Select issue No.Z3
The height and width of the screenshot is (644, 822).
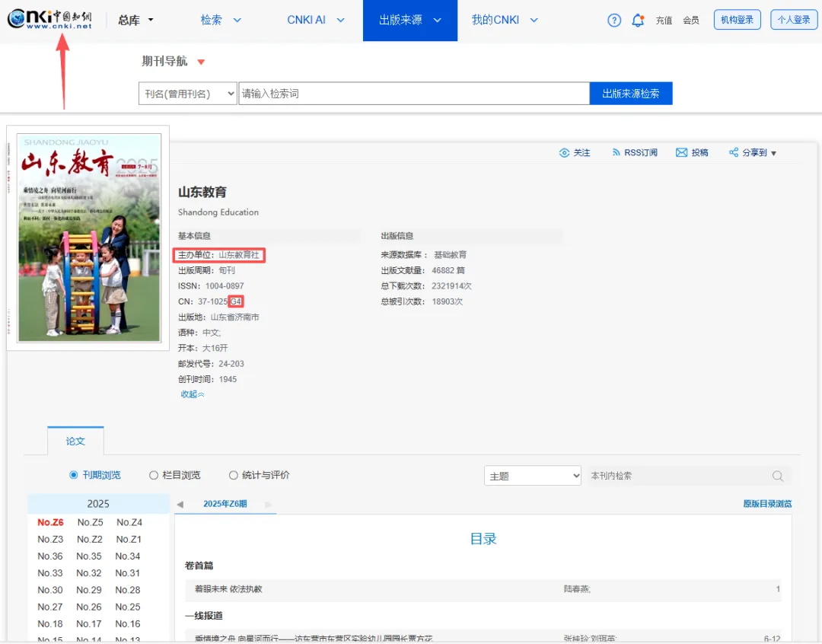coord(50,539)
